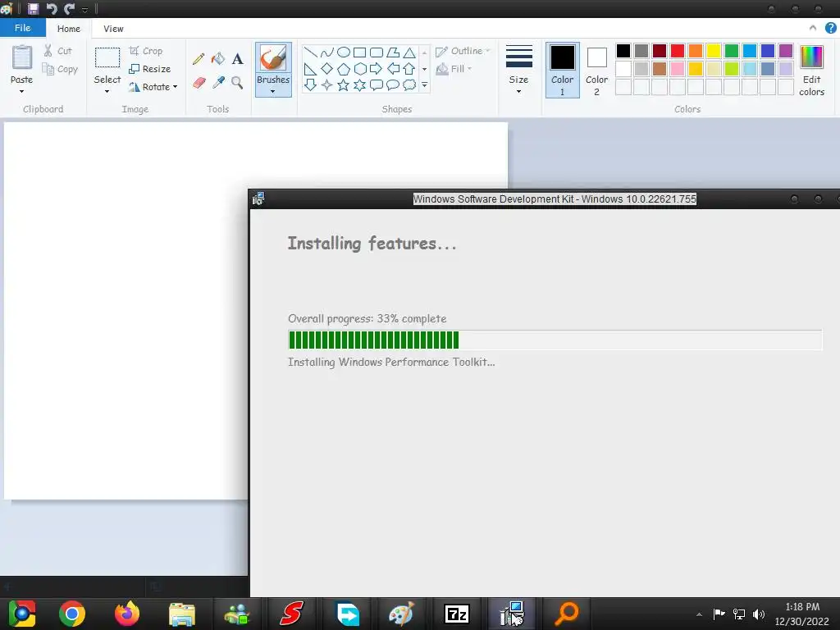Collapse the ribbon with the caret

[x=813, y=28]
